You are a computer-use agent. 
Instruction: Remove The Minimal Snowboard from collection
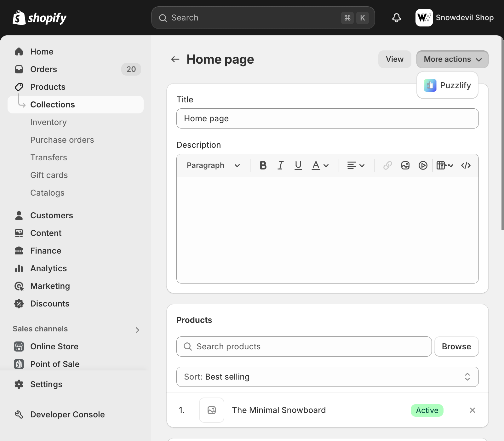pos(472,410)
